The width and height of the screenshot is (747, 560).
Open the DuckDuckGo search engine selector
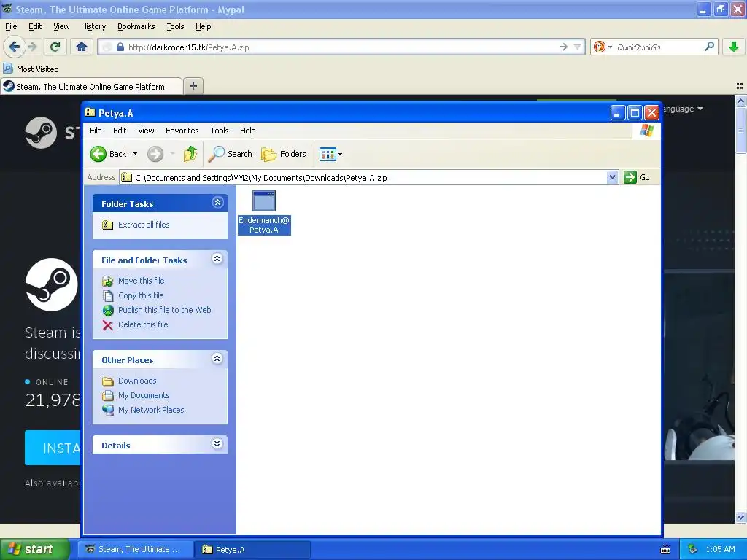[602, 47]
